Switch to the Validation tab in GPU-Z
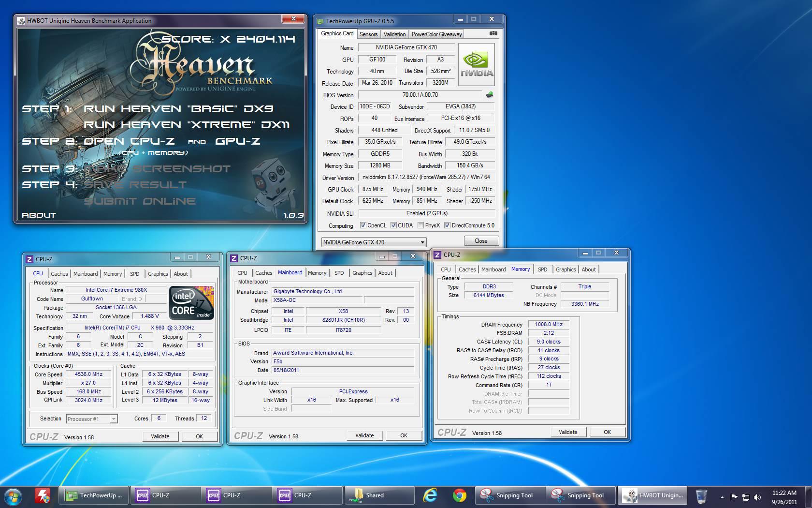 394,34
